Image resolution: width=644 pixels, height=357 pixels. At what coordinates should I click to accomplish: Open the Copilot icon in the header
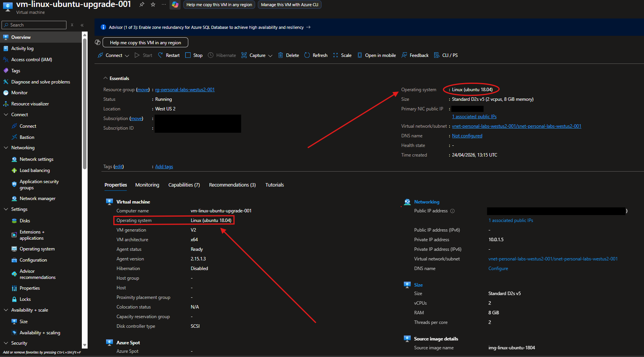(x=175, y=5)
